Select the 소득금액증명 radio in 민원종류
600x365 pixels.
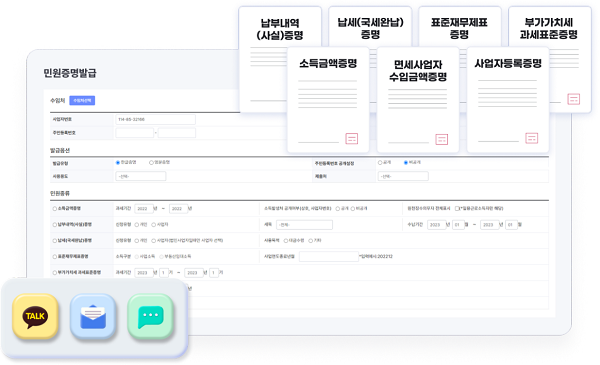[55, 209]
